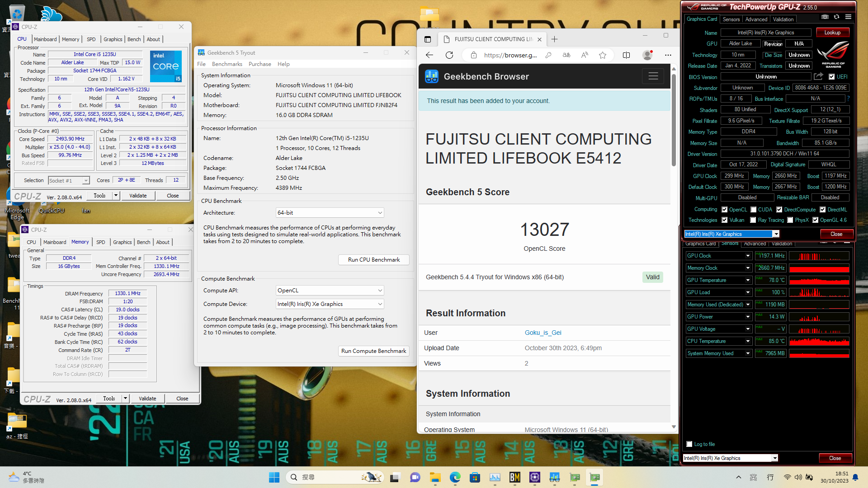Click the BM app icon in taskbar
The width and height of the screenshot is (868, 488).
[x=514, y=477]
